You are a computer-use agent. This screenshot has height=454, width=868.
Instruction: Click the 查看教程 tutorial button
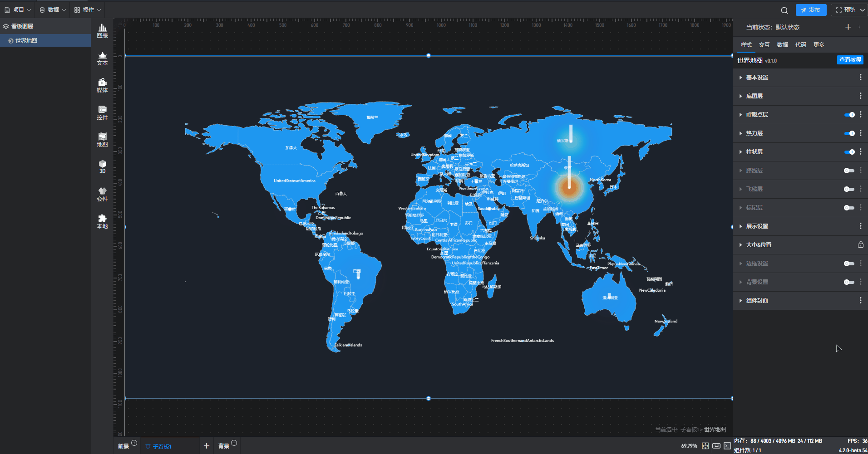850,60
